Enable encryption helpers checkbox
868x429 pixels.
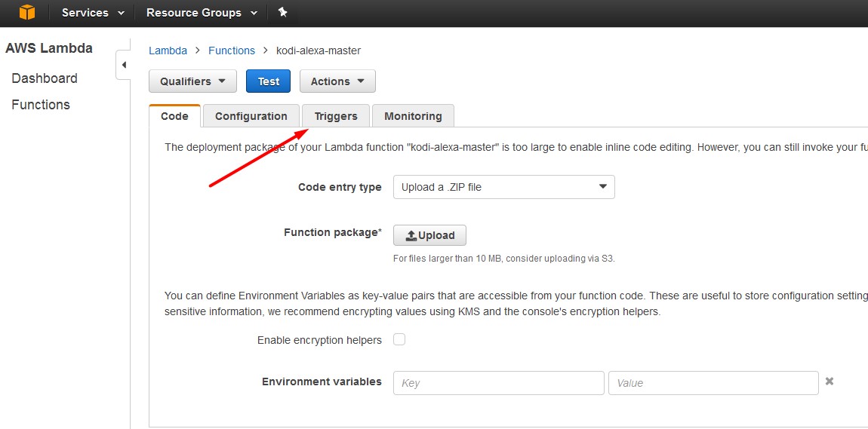(399, 339)
